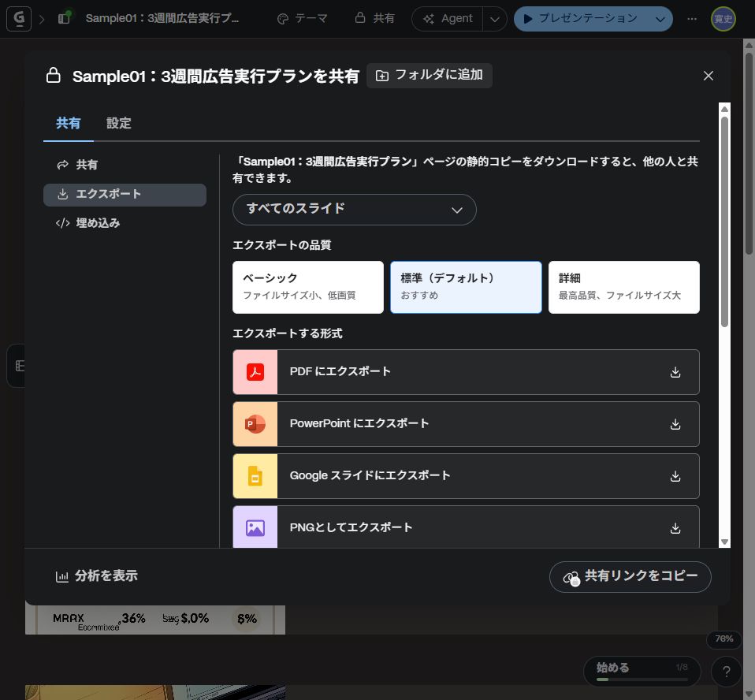Viewport: 755px width, 700px height.
Task: Open the help question mark button
Action: [726, 671]
